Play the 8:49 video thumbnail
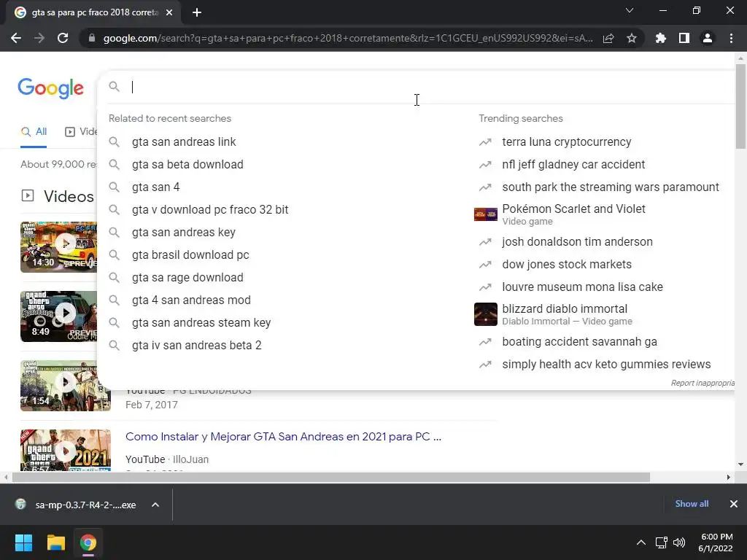Screen dimensions: 747x560 tap(58, 316)
